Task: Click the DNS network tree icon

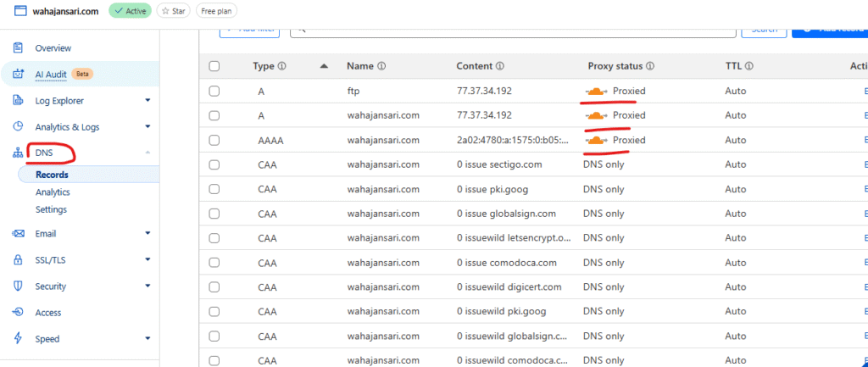Action: [x=18, y=153]
